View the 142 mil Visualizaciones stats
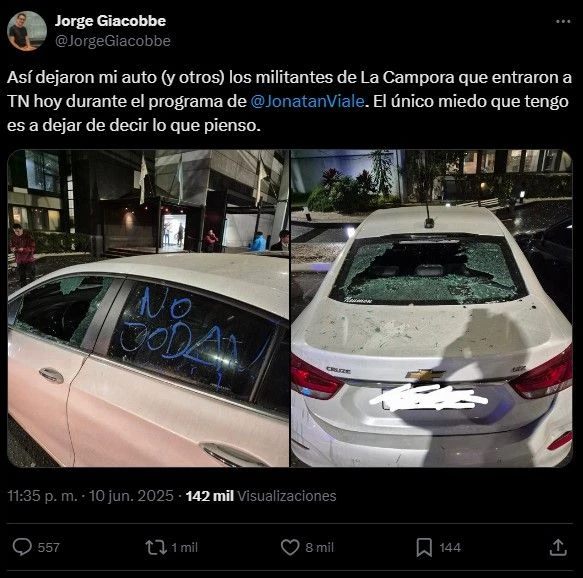Viewport: 583px width, 578px height. tap(261, 496)
